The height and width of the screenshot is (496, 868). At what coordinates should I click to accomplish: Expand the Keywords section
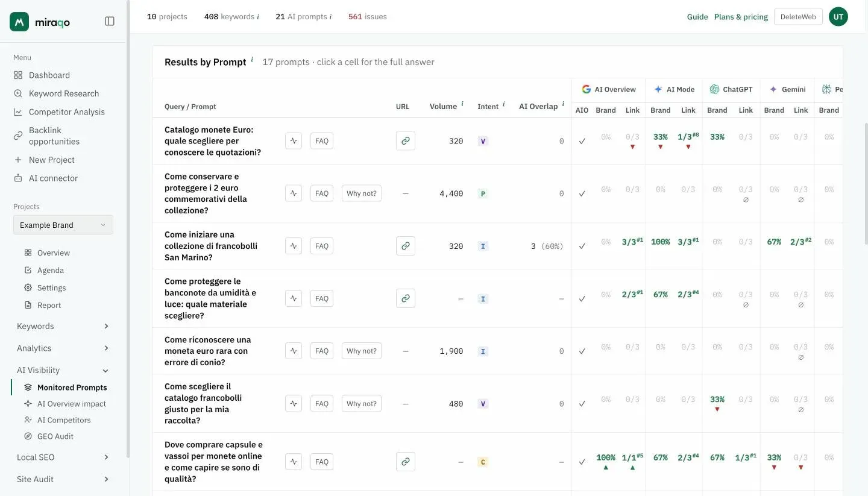click(x=63, y=326)
